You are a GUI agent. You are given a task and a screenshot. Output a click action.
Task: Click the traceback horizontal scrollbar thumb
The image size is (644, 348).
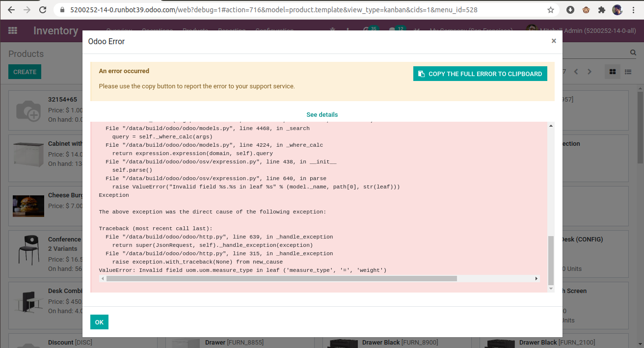pyautogui.click(x=281, y=278)
